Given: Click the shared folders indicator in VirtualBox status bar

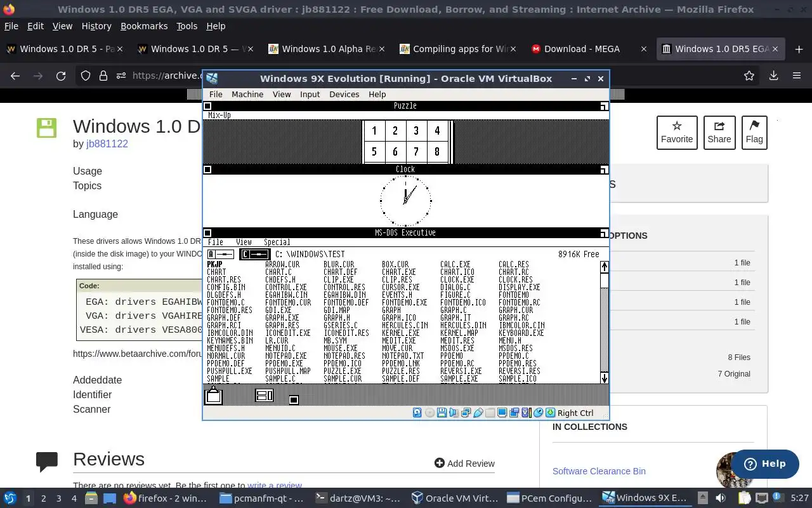Looking at the screenshot, I should click(x=490, y=413).
